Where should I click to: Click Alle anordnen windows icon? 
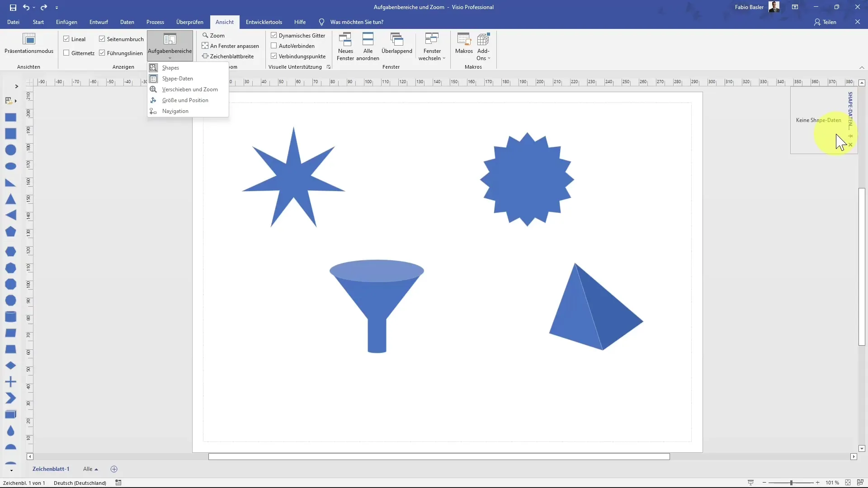pyautogui.click(x=368, y=47)
